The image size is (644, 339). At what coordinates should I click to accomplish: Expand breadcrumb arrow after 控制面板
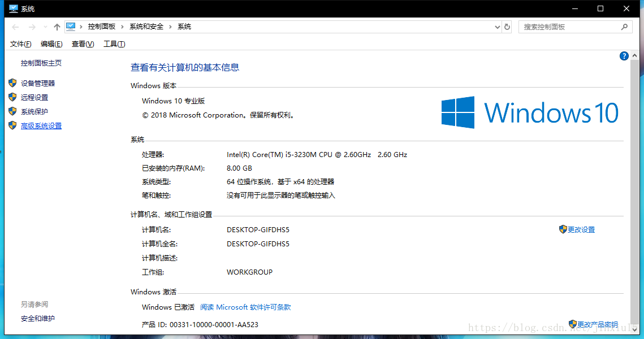123,27
